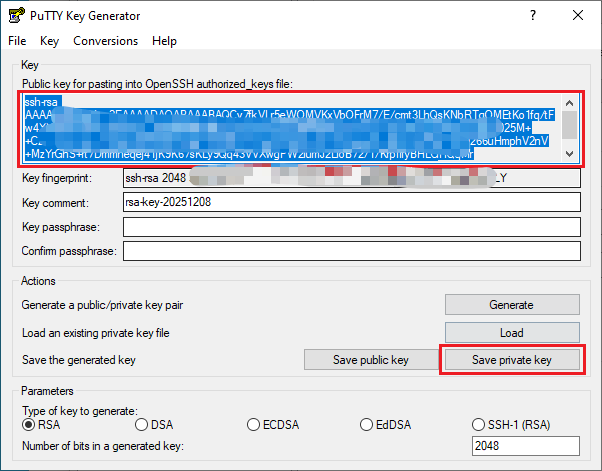Click the Key fingerprint field
The height and width of the screenshot is (471, 602).
coord(352,178)
